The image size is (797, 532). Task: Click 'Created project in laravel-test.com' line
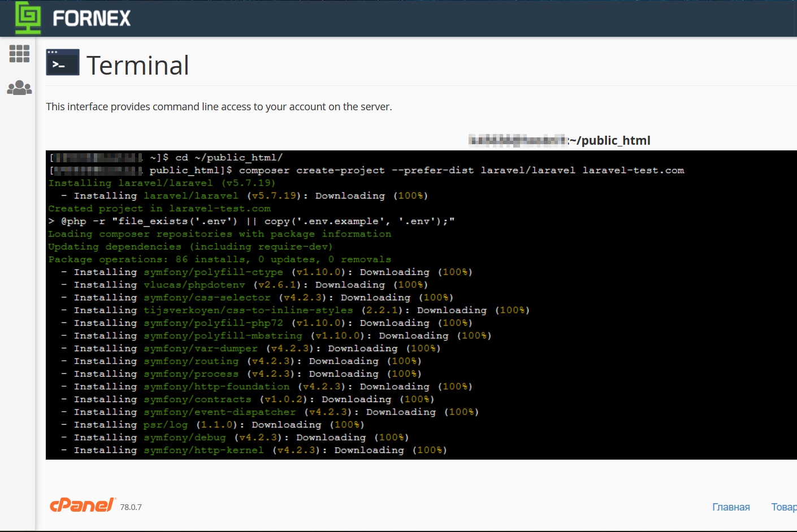[159, 208]
